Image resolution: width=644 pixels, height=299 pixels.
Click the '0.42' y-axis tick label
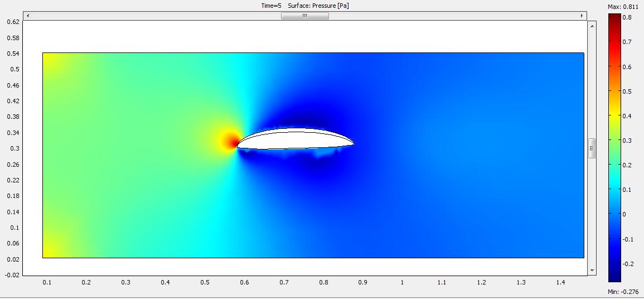(13, 100)
